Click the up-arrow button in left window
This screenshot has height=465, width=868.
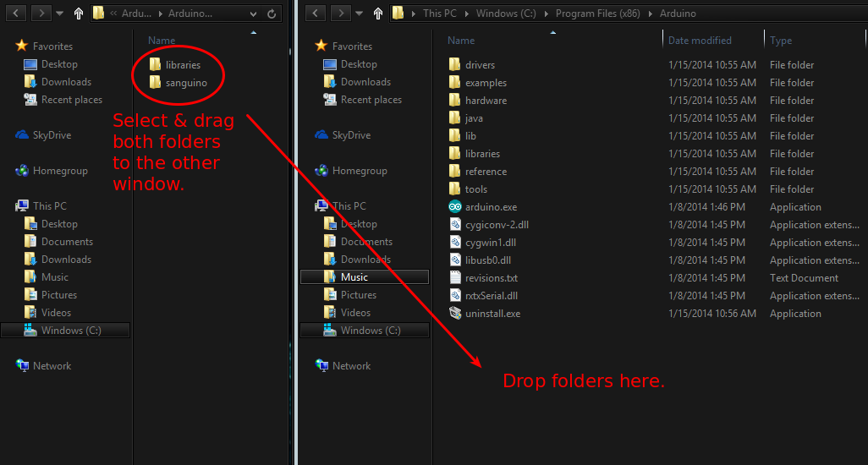79,14
